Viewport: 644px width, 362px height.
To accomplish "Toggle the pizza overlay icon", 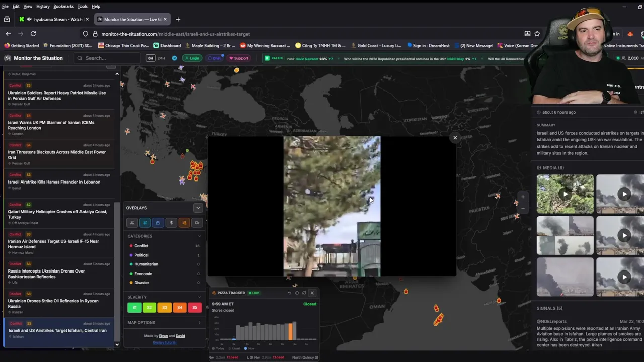I will [x=184, y=222].
